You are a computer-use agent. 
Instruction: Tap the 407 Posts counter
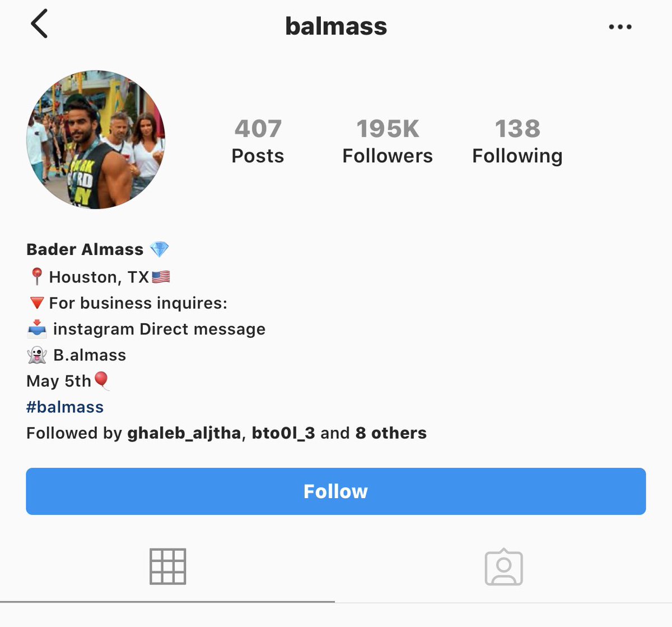[x=258, y=141]
